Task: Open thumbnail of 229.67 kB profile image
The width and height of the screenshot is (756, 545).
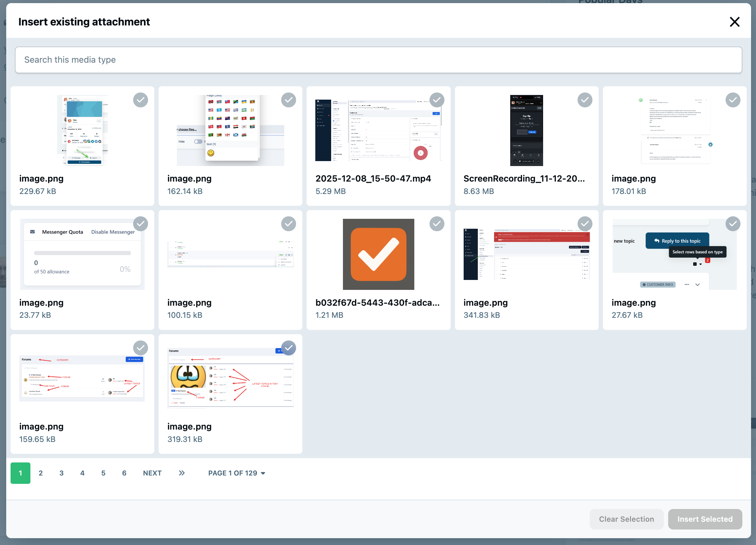Action: (x=82, y=130)
